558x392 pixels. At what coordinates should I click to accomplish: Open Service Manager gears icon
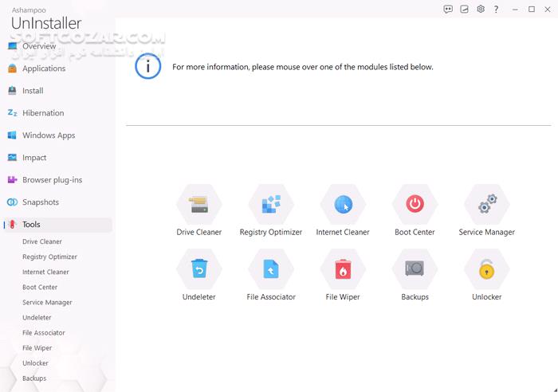click(x=487, y=204)
